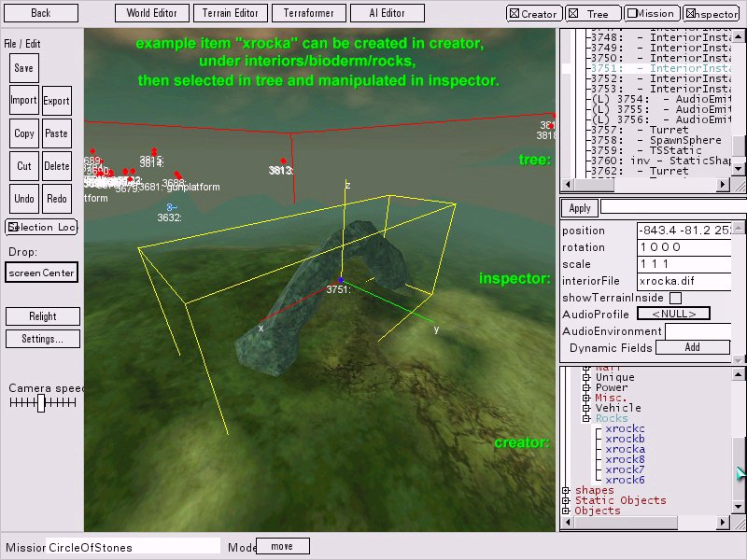Viewport: 747px width, 560px height.
Task: Click the tree panel scroll up arrow
Action: [738, 35]
